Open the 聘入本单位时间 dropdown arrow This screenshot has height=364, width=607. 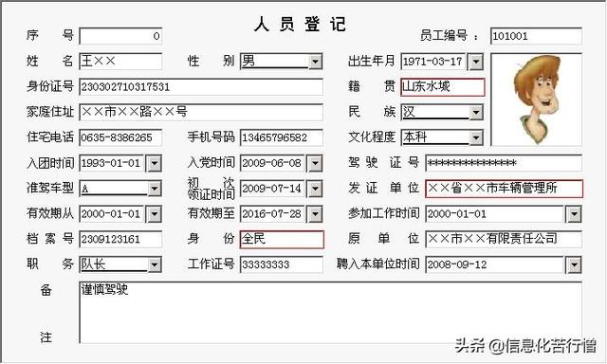point(574,265)
